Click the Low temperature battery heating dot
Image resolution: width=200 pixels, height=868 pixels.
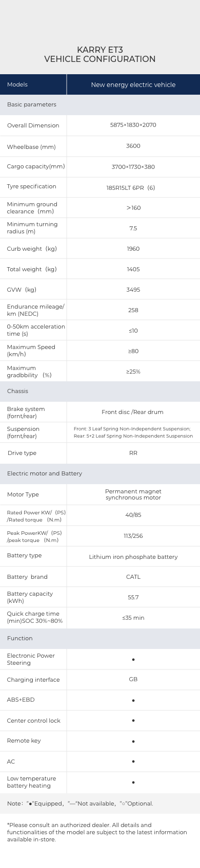point(133,782)
